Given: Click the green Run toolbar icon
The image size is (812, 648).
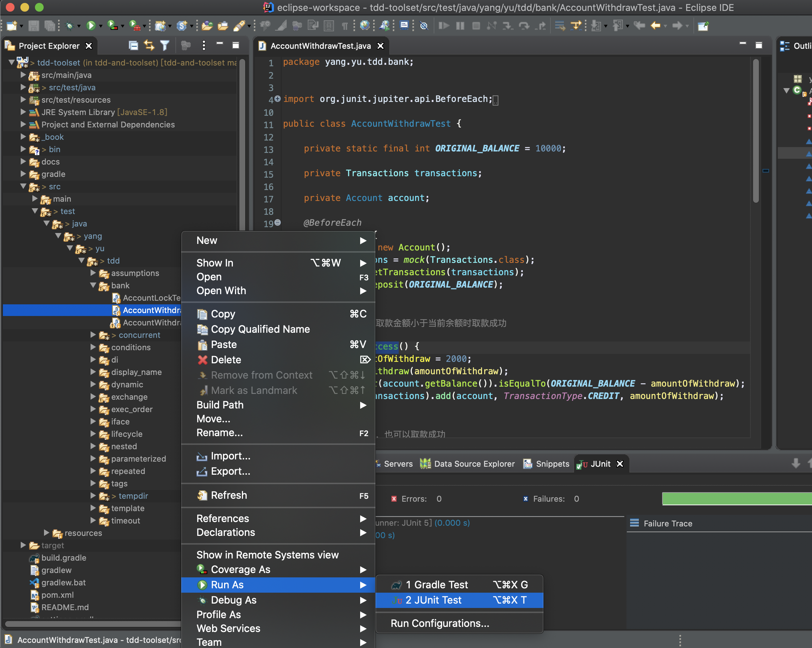Looking at the screenshot, I should pyautogui.click(x=91, y=25).
